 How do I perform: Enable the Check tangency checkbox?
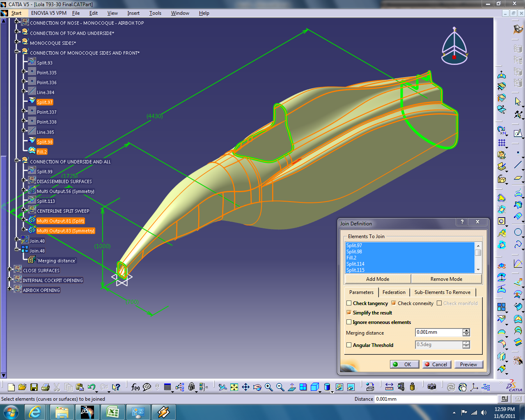(349, 303)
